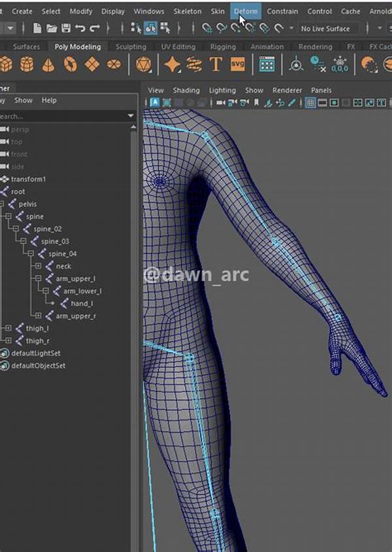The height and width of the screenshot is (552, 392).
Task: Toggle the field chart in viewport
Action: (x=358, y=103)
